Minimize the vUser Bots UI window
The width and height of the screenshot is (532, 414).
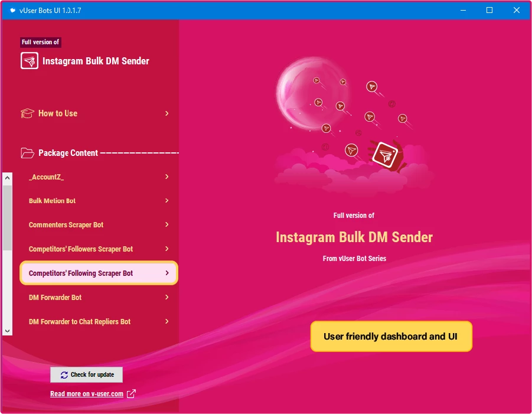click(x=463, y=10)
